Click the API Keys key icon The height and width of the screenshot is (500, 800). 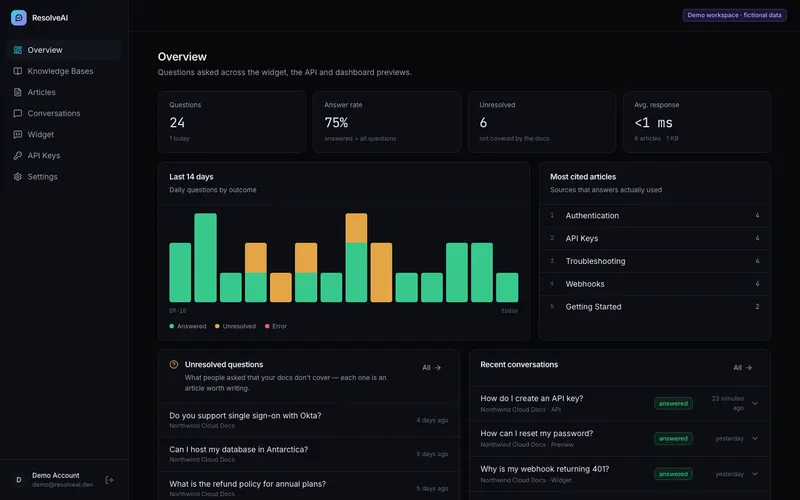[18, 156]
